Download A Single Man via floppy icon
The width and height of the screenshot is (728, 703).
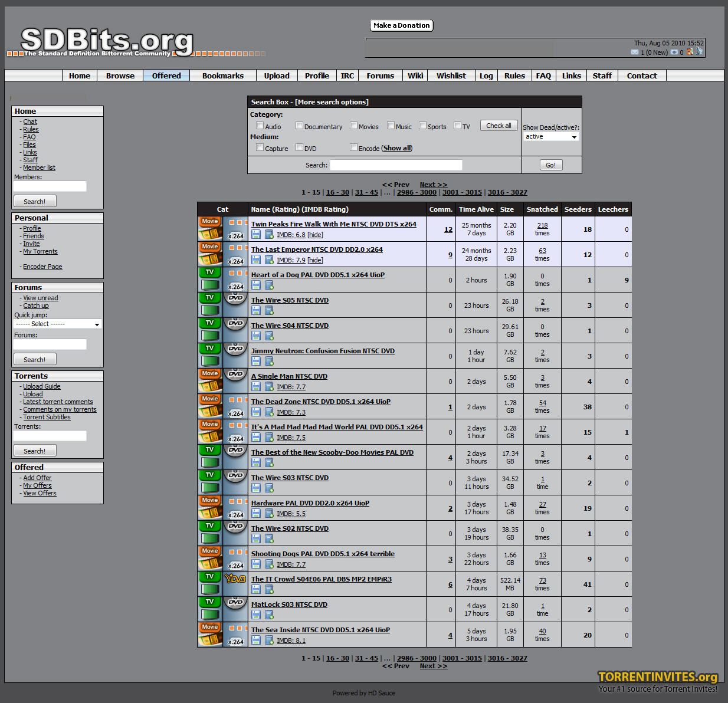tap(256, 387)
